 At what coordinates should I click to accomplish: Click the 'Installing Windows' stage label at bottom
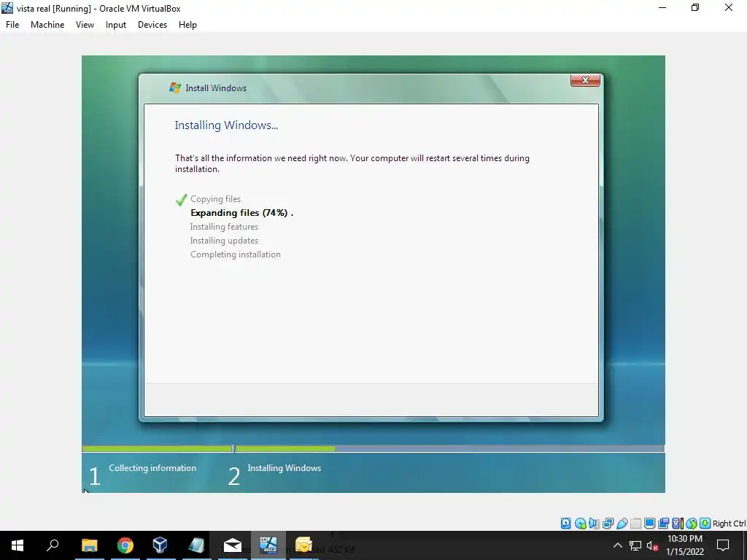[x=285, y=468]
